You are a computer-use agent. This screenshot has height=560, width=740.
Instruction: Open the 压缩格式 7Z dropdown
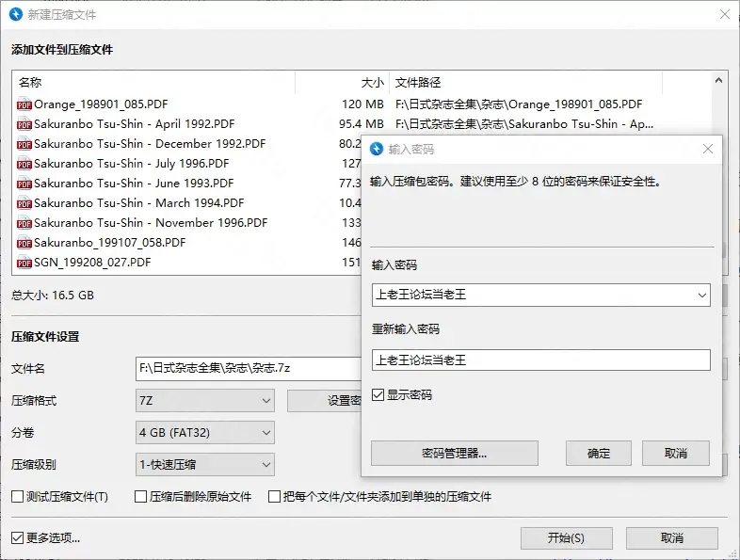pyautogui.click(x=205, y=401)
